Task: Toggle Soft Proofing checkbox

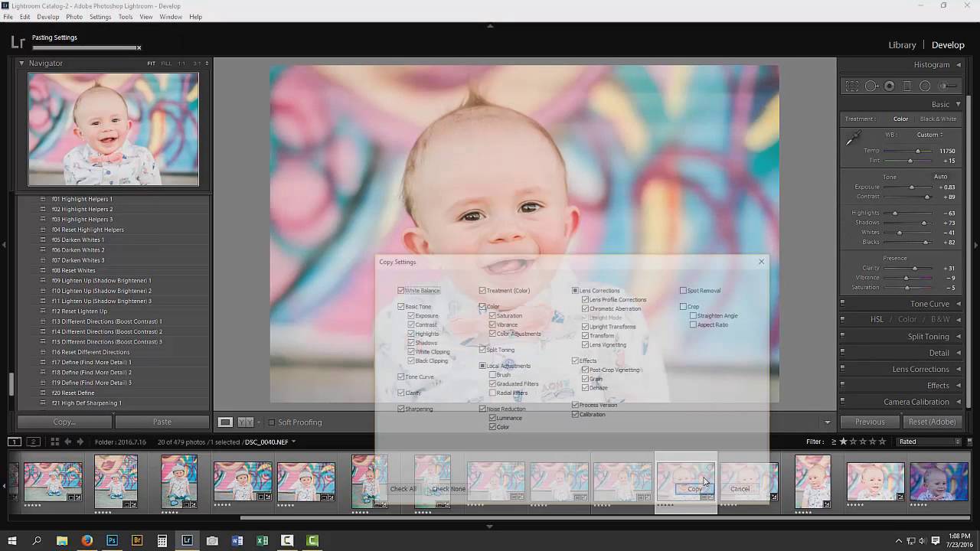Action: (271, 422)
